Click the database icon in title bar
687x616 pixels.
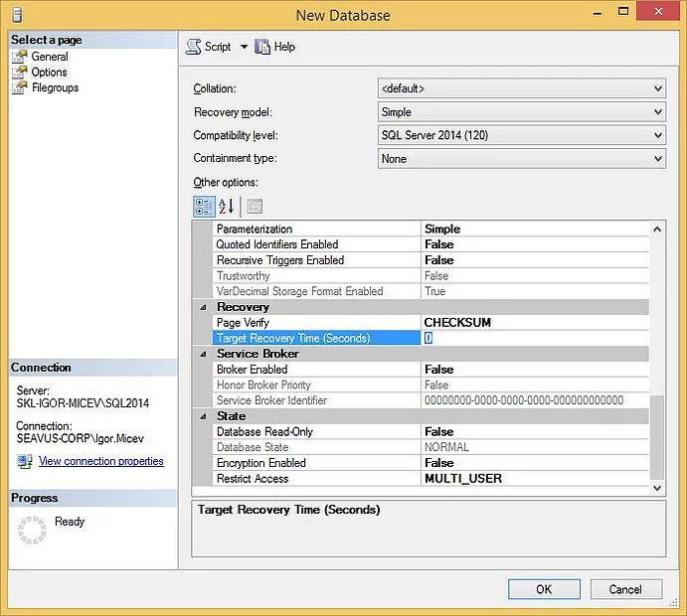click(17, 15)
